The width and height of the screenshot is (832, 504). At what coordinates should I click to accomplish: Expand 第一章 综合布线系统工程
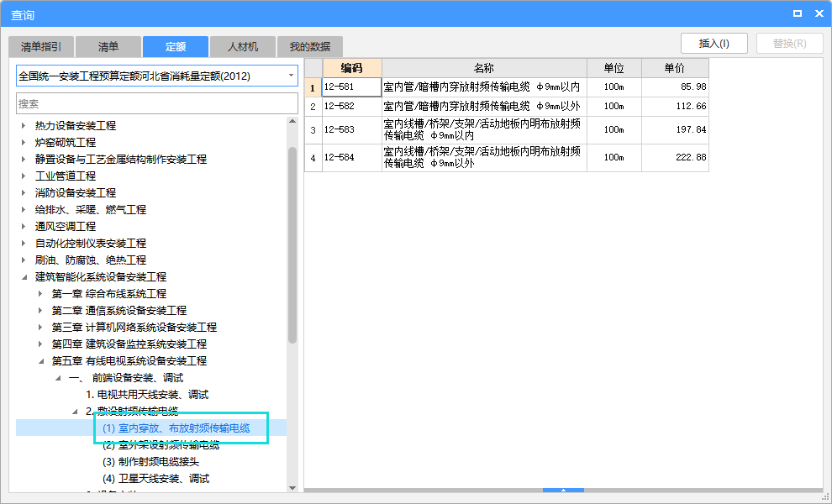click(40, 294)
